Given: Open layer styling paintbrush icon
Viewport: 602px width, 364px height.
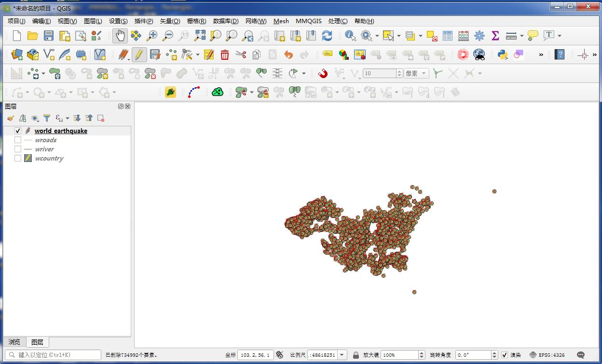Looking at the screenshot, I should pos(11,118).
